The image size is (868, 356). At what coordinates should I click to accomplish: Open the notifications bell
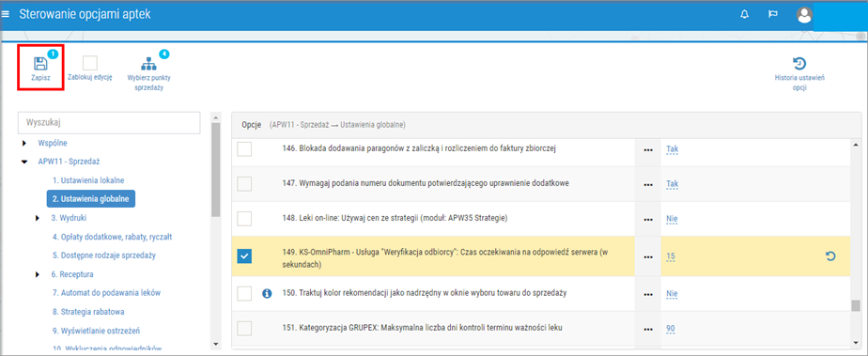coord(744,14)
